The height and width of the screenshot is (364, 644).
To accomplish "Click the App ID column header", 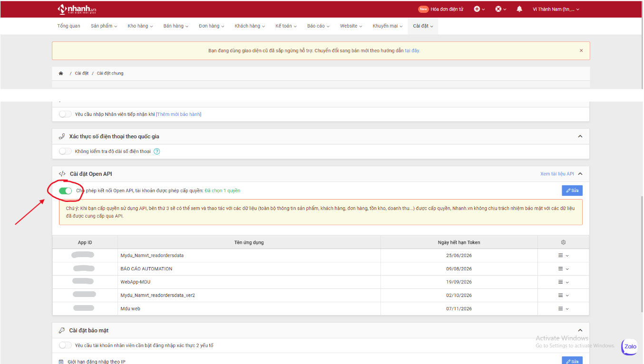I will point(85,242).
